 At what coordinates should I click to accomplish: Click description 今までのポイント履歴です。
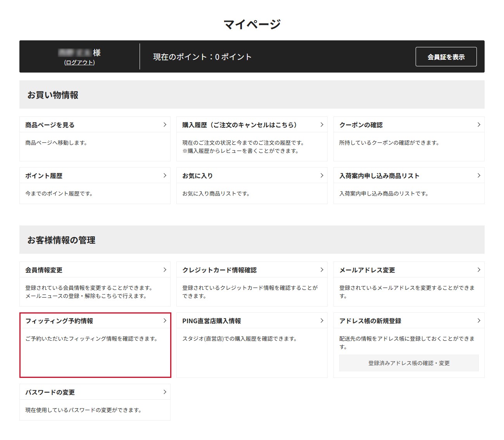[x=59, y=194]
